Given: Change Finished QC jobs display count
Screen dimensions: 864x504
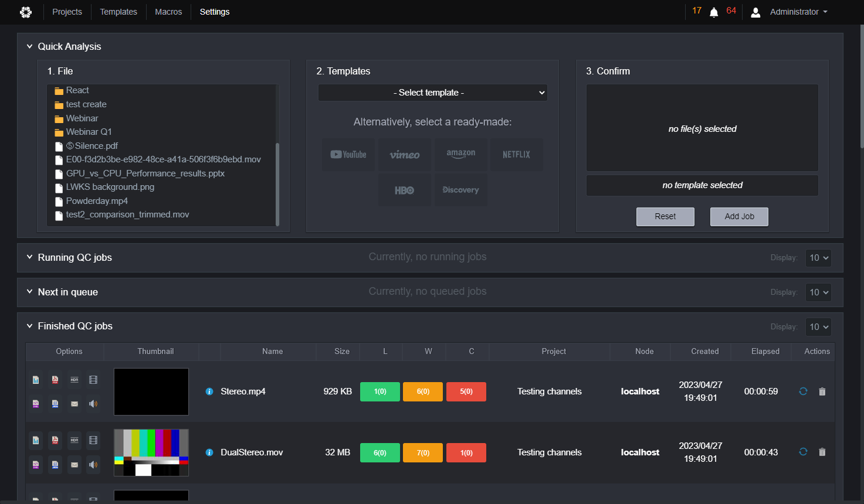Looking at the screenshot, I should pos(818,327).
